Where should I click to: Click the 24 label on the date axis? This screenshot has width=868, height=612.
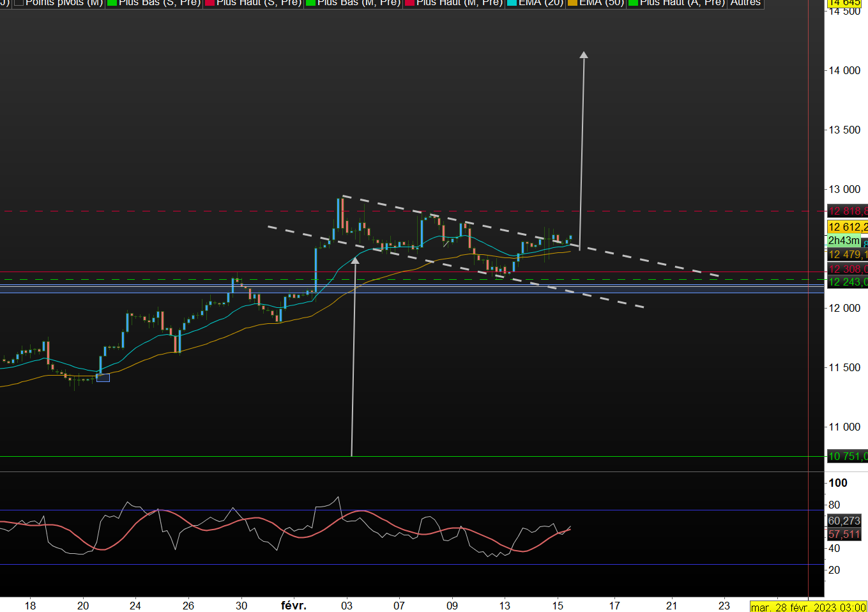coord(135,606)
